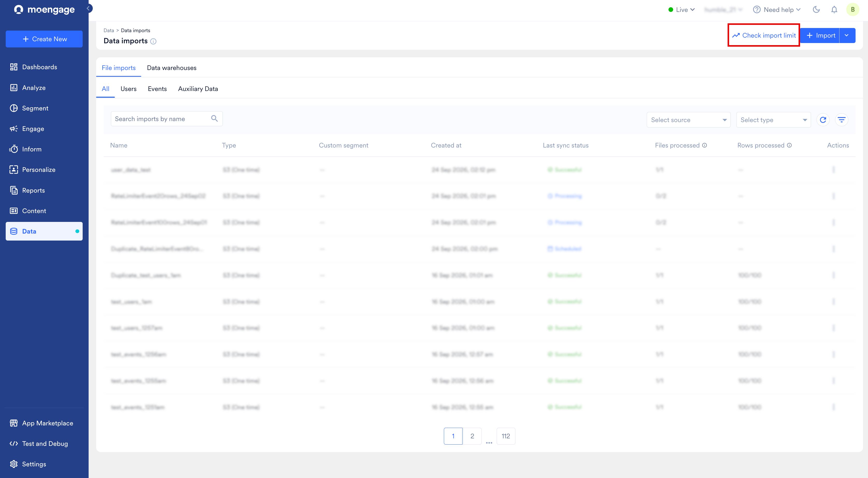Select the Events filter tab
This screenshot has height=478, width=868.
click(157, 89)
